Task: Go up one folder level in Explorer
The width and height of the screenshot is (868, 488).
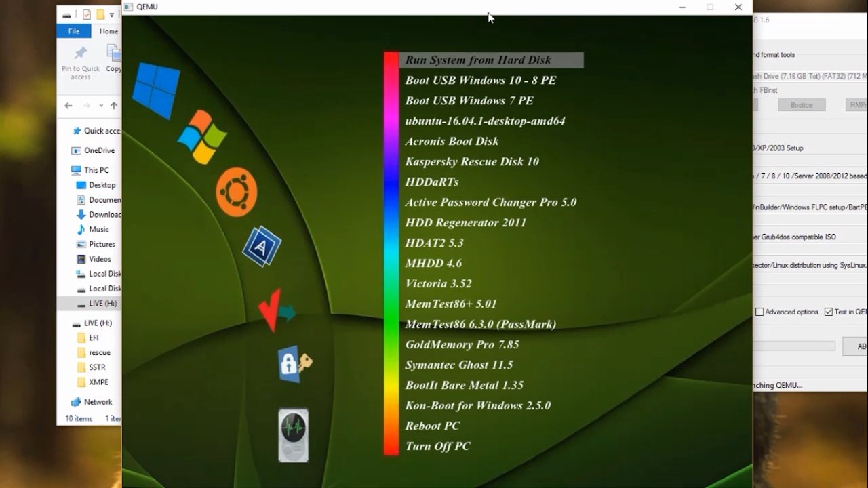Action: tap(113, 106)
